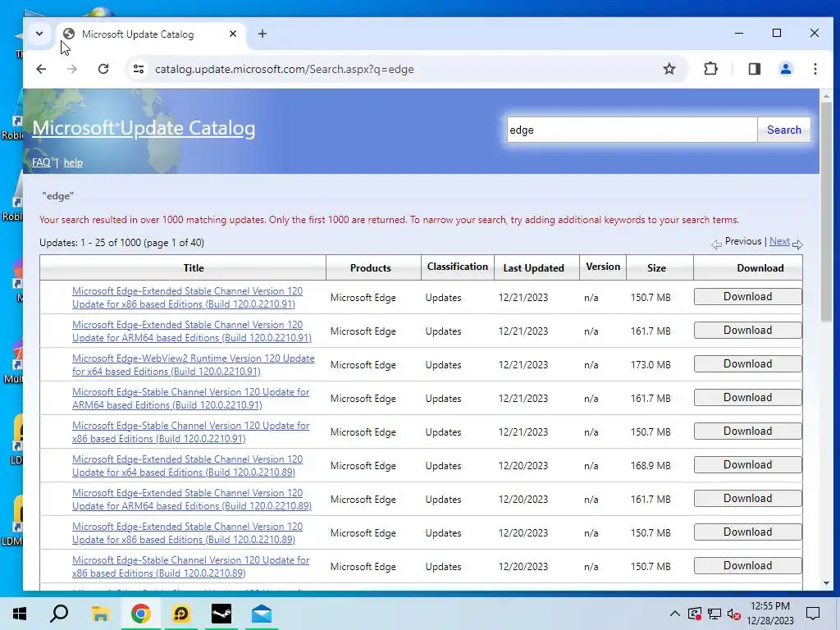This screenshot has width=840, height=630.
Task: Open Steam from the taskbar
Action: (221, 614)
